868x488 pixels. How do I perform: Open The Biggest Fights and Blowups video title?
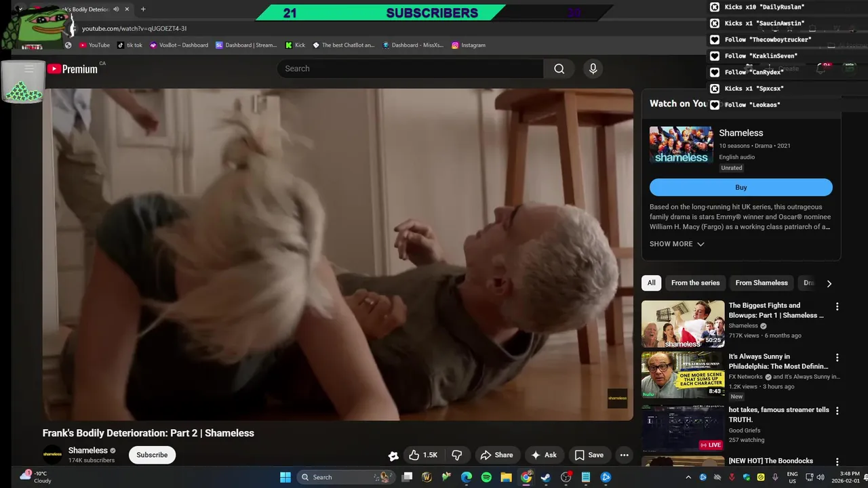point(776,310)
